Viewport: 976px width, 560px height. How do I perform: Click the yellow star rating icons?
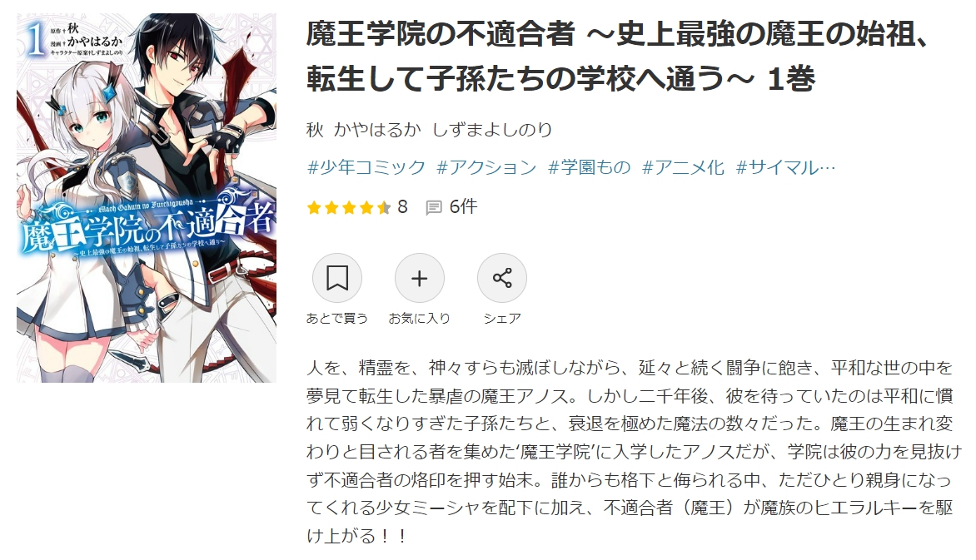coord(349,207)
